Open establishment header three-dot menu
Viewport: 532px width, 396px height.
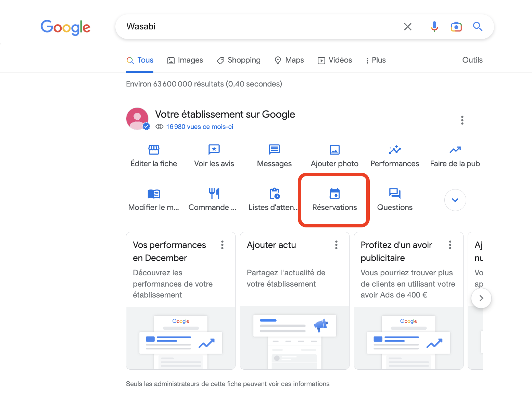[x=462, y=120]
